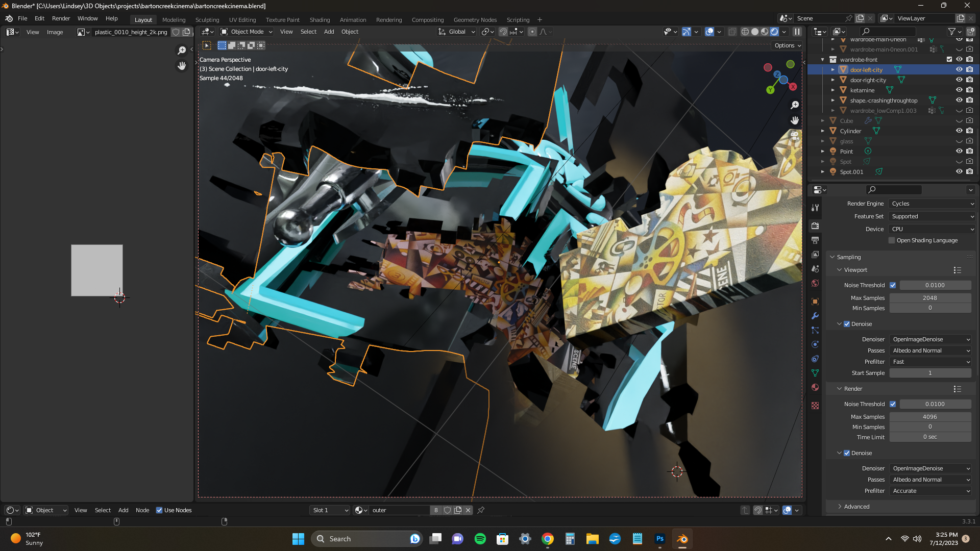
Task: Click the viewport zoom magnifier icon
Action: (x=795, y=105)
